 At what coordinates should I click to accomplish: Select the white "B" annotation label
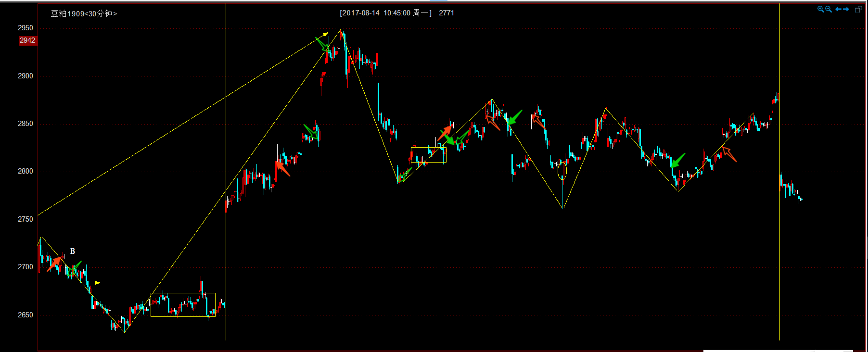(73, 251)
